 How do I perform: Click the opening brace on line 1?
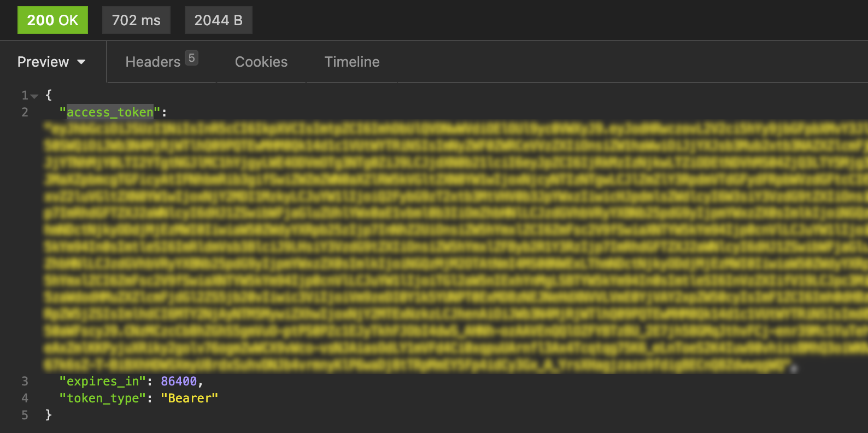point(49,95)
